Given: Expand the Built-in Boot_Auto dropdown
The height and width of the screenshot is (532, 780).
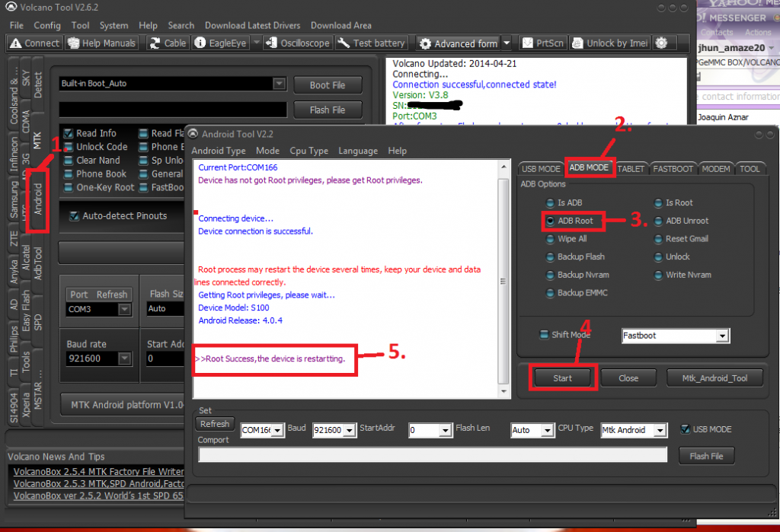Looking at the screenshot, I should (x=279, y=84).
